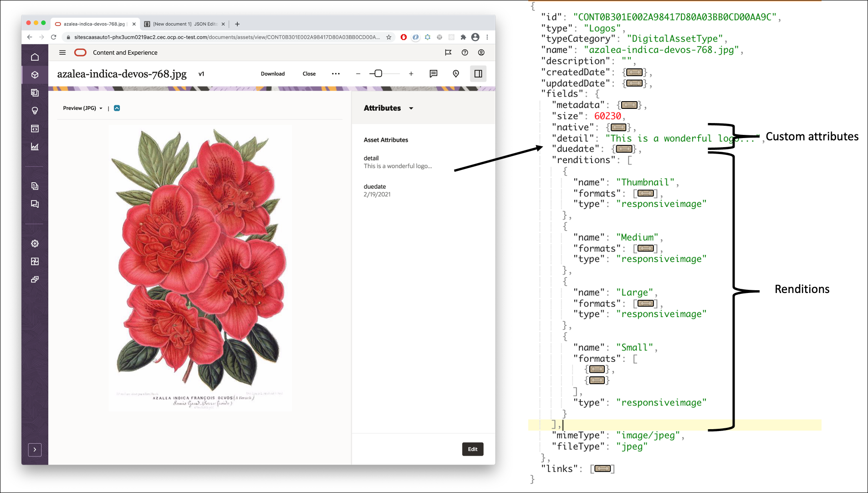
Task: Click the "Thumbnail" rendition name in JSON
Action: click(x=645, y=182)
